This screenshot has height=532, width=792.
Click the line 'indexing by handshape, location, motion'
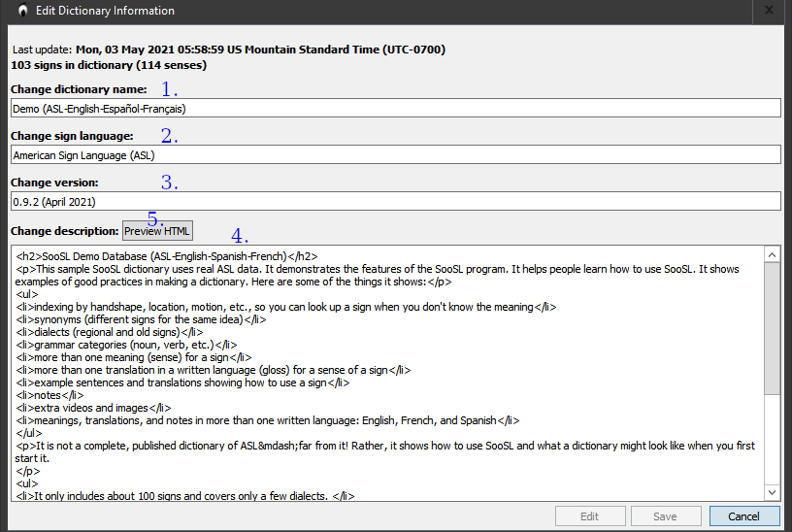click(x=286, y=307)
